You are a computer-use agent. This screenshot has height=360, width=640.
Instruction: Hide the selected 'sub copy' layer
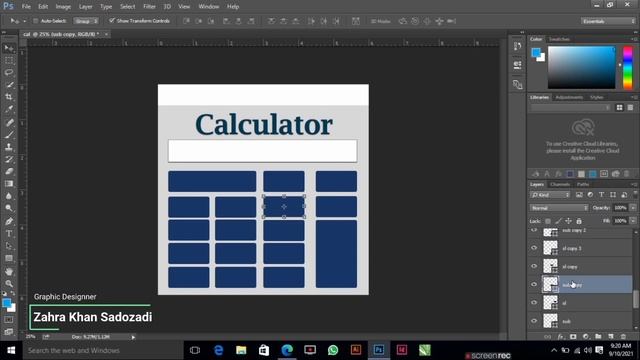pyautogui.click(x=534, y=284)
